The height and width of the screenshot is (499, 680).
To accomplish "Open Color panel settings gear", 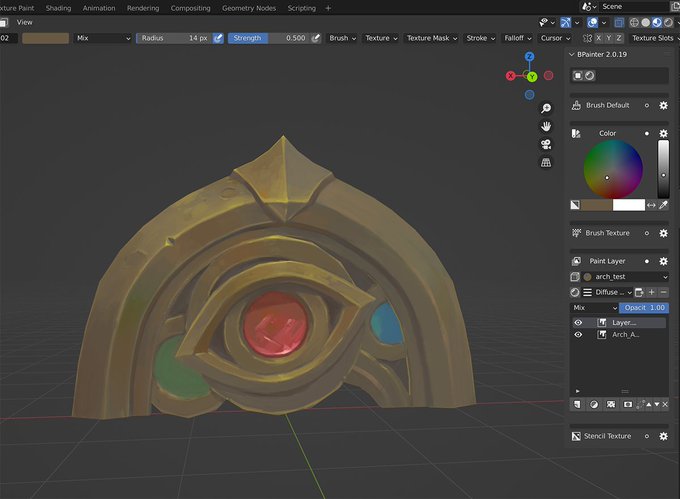I will [664, 134].
